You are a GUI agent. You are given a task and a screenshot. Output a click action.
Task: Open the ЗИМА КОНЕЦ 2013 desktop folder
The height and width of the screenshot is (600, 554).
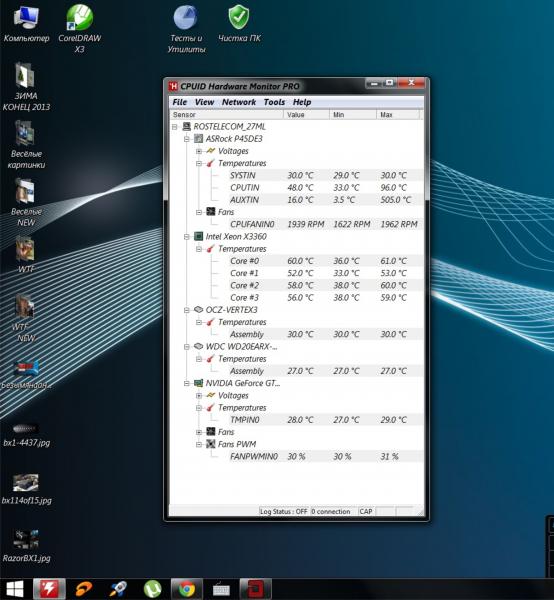click(x=26, y=86)
